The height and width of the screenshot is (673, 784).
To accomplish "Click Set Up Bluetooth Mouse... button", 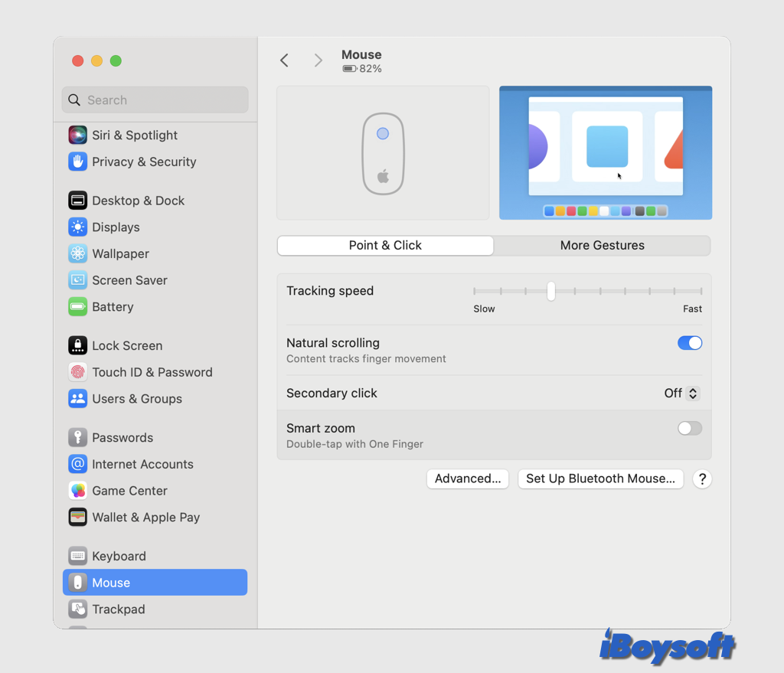I will coord(600,479).
